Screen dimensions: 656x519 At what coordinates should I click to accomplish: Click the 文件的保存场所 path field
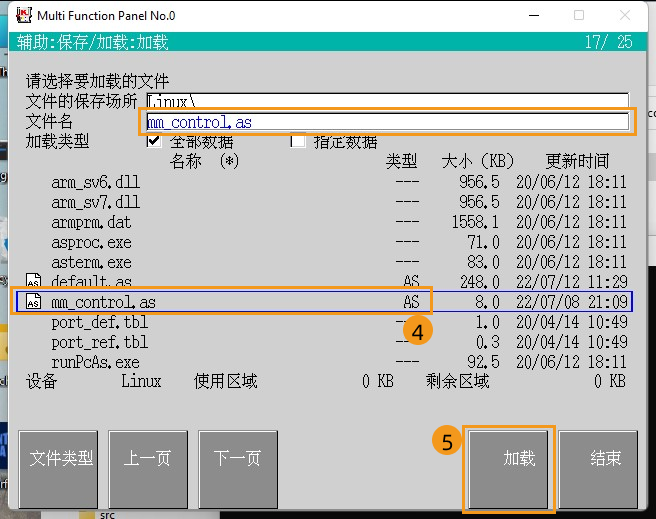tap(386, 102)
